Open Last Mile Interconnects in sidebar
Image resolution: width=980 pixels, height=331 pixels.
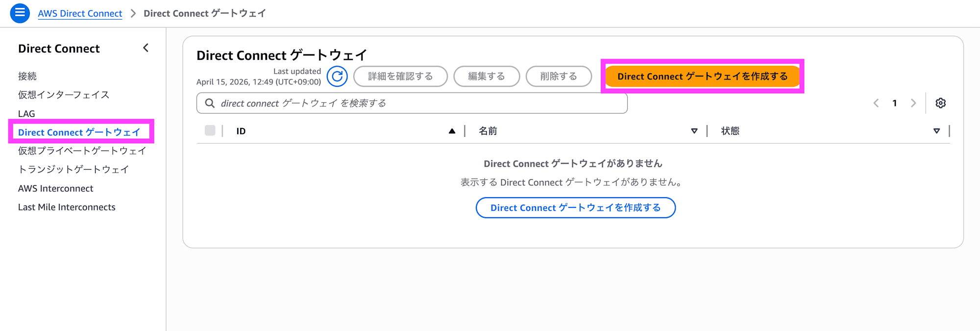tap(67, 207)
